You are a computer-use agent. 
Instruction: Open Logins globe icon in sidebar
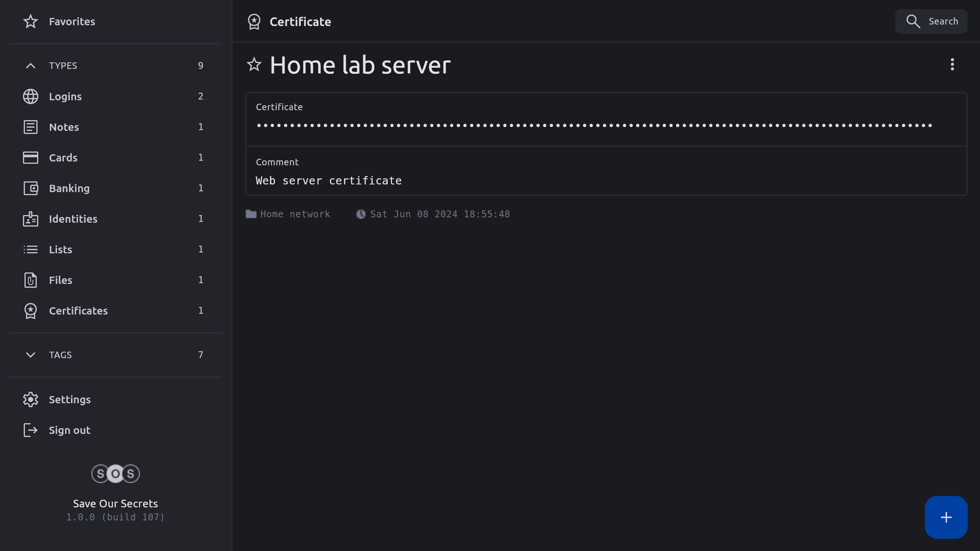click(x=31, y=96)
